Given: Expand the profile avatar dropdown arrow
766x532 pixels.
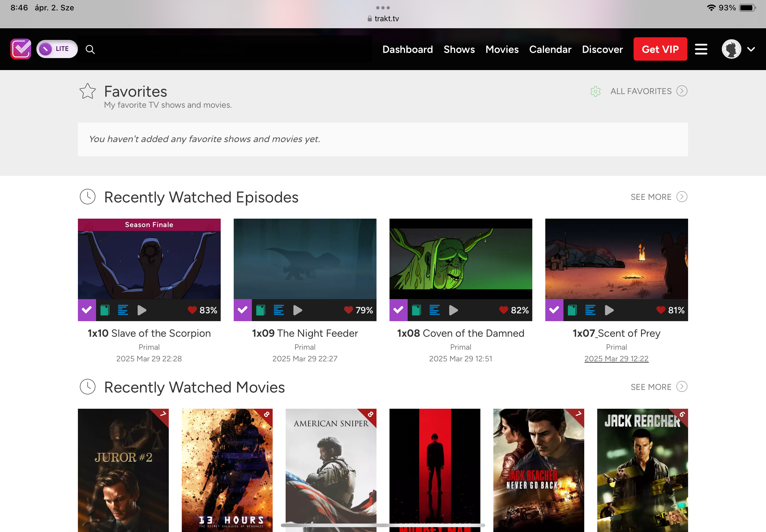Looking at the screenshot, I should point(751,49).
